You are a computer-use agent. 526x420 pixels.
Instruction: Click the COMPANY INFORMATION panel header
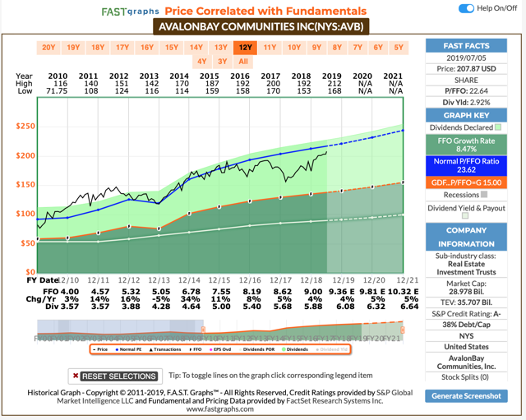point(466,238)
